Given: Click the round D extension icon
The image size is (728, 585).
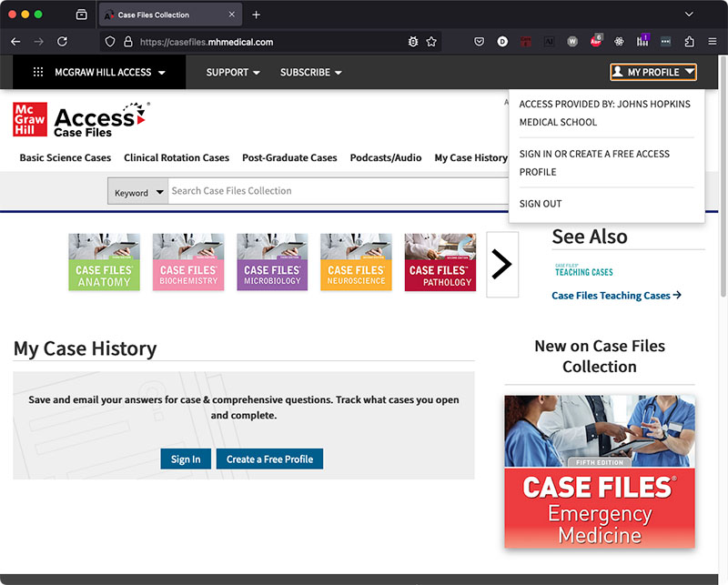Looking at the screenshot, I should pos(502,42).
